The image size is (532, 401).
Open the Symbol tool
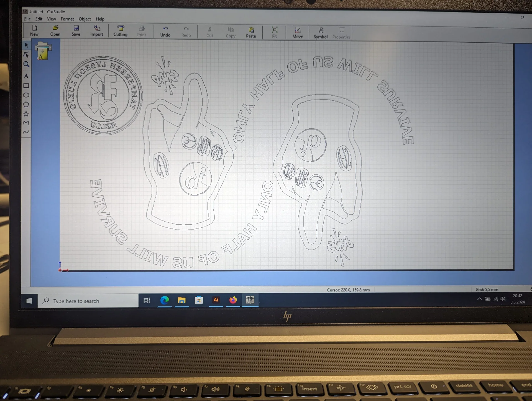(321, 33)
